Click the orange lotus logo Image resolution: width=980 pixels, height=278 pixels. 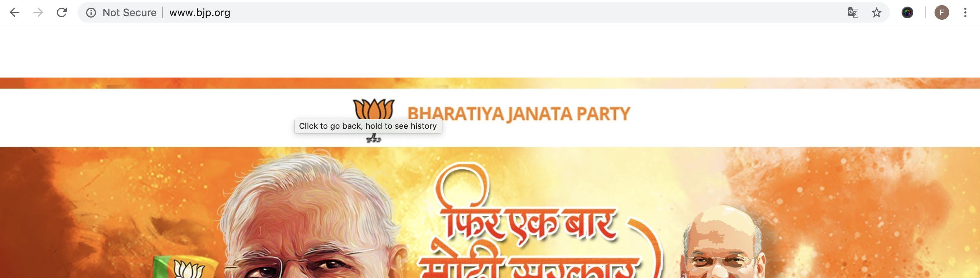point(373,109)
